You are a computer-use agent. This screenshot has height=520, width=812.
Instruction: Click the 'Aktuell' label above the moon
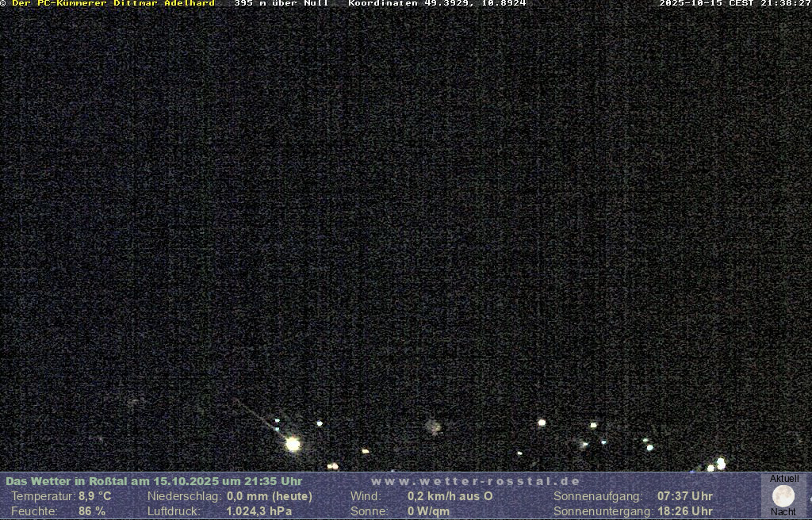point(784,479)
